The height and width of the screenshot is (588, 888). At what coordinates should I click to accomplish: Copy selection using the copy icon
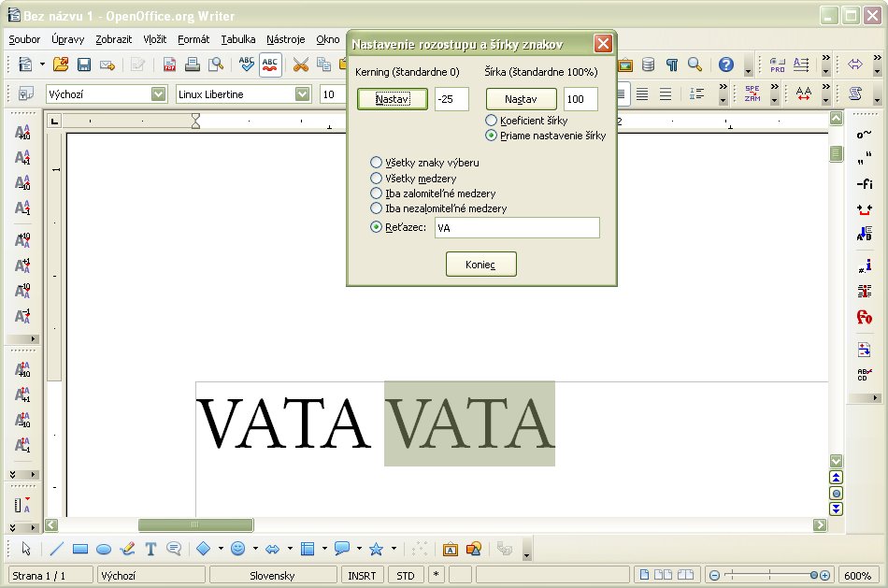324,65
